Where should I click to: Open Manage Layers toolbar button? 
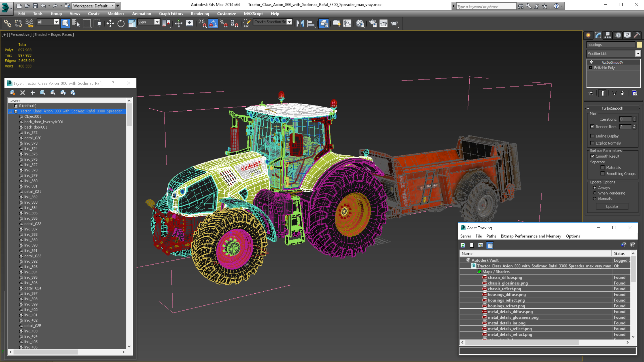tap(324, 23)
